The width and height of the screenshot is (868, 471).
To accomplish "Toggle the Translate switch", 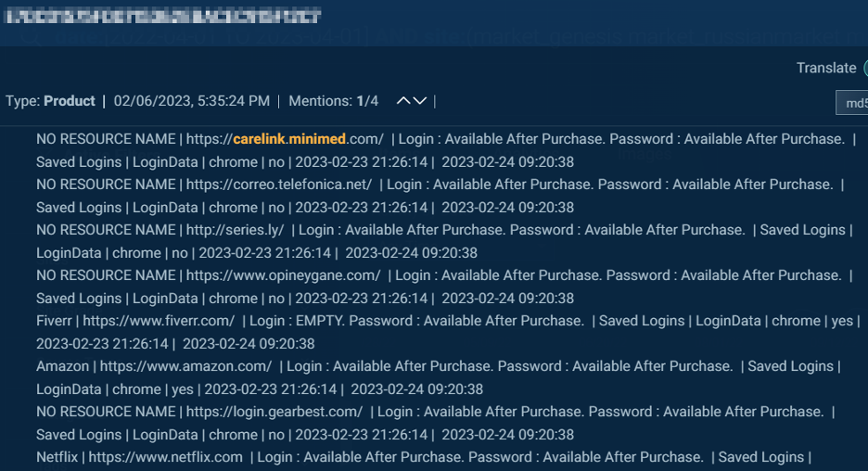I will click(865, 68).
